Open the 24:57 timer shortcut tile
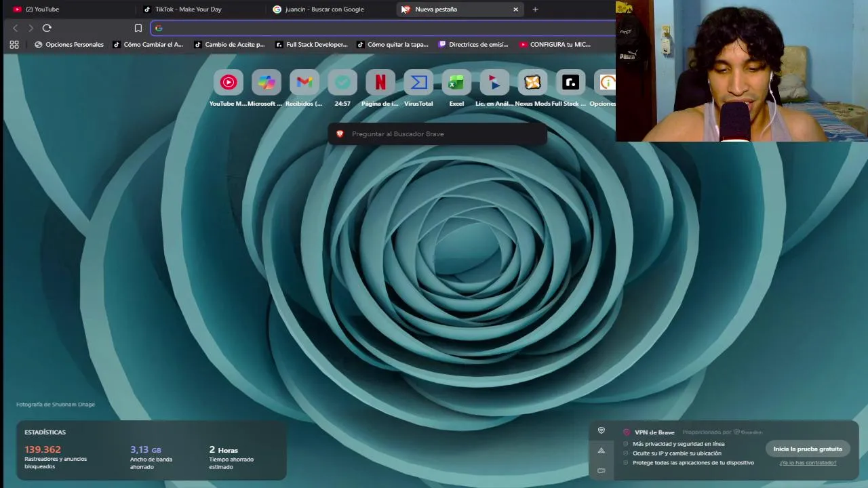Screen dimensions: 868x488 click(342, 83)
